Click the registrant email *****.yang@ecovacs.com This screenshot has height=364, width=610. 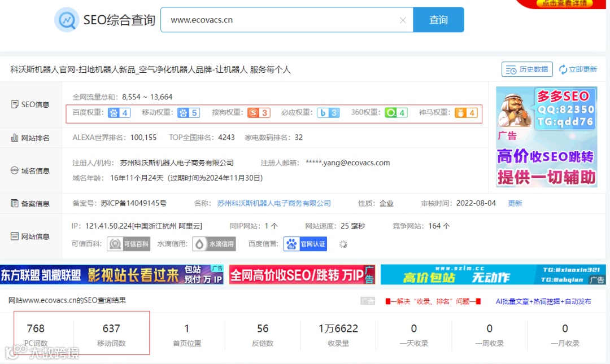pos(348,163)
